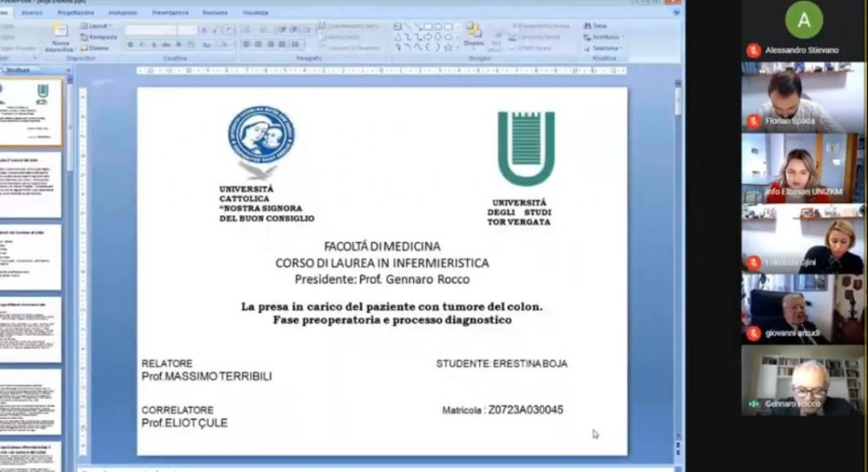Click Enkeleda Gjini's video tile
Image resolution: width=868 pixels, height=472 pixels.
tap(803, 239)
